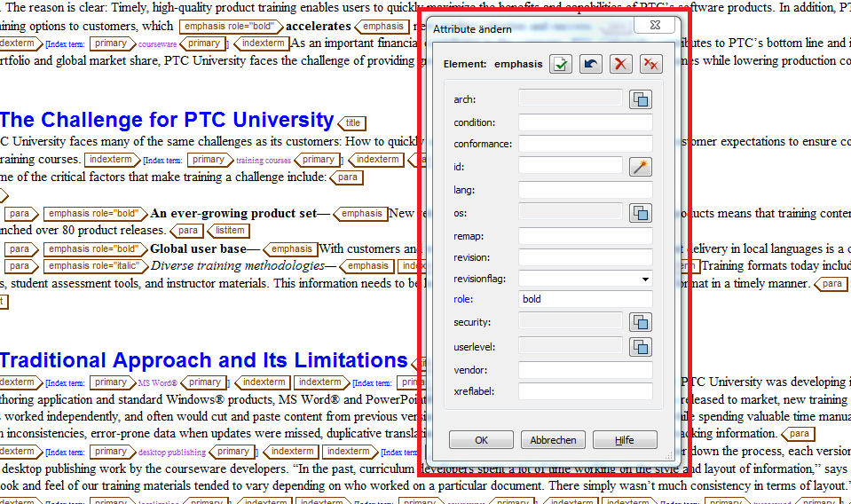Click heading 'Traditional Approach and Its Limitations'
Viewport: 851px width, 504px height.
(203, 360)
